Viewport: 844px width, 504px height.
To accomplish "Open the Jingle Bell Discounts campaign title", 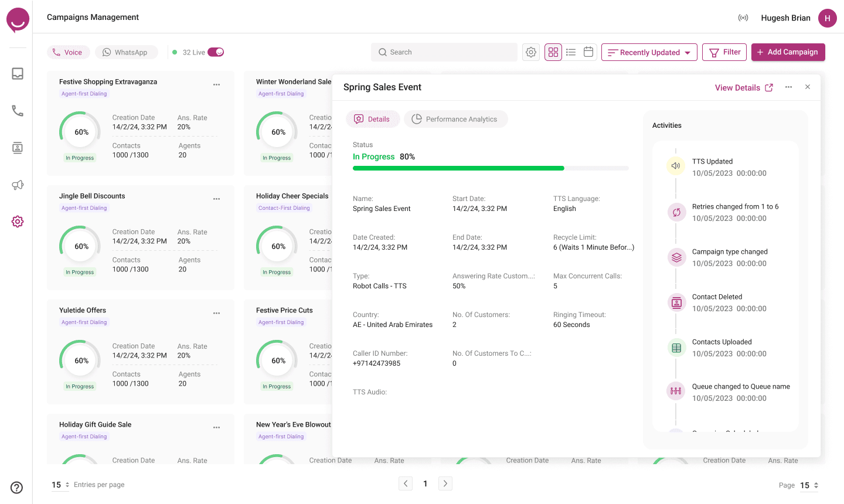I will [x=92, y=196].
